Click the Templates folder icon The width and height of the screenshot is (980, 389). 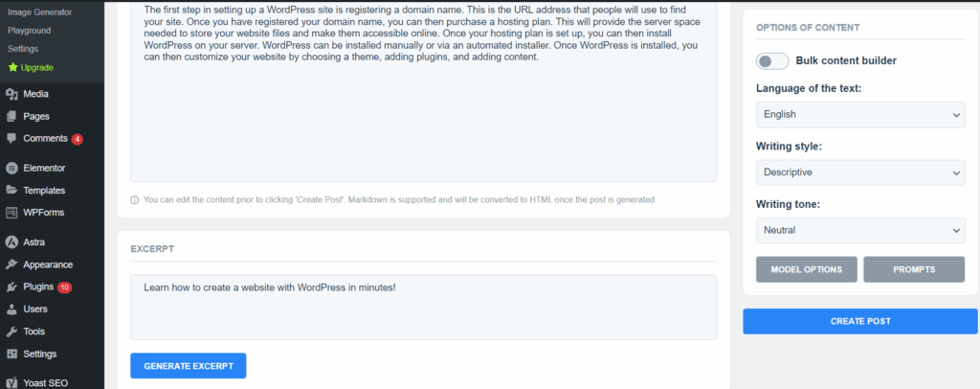point(11,190)
